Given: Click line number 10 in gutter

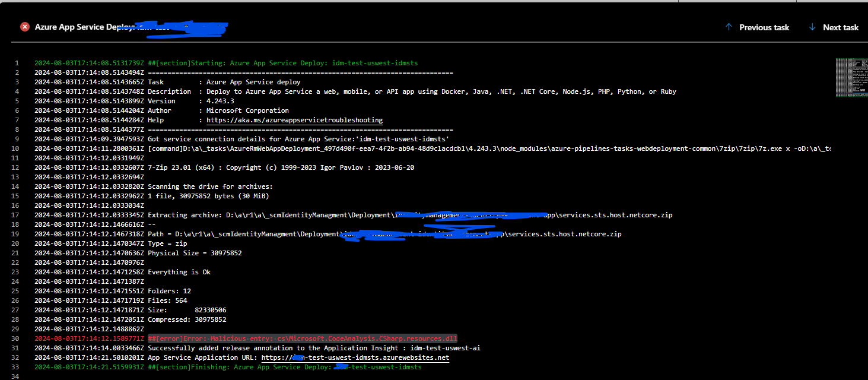Looking at the screenshot, I should [x=17, y=148].
